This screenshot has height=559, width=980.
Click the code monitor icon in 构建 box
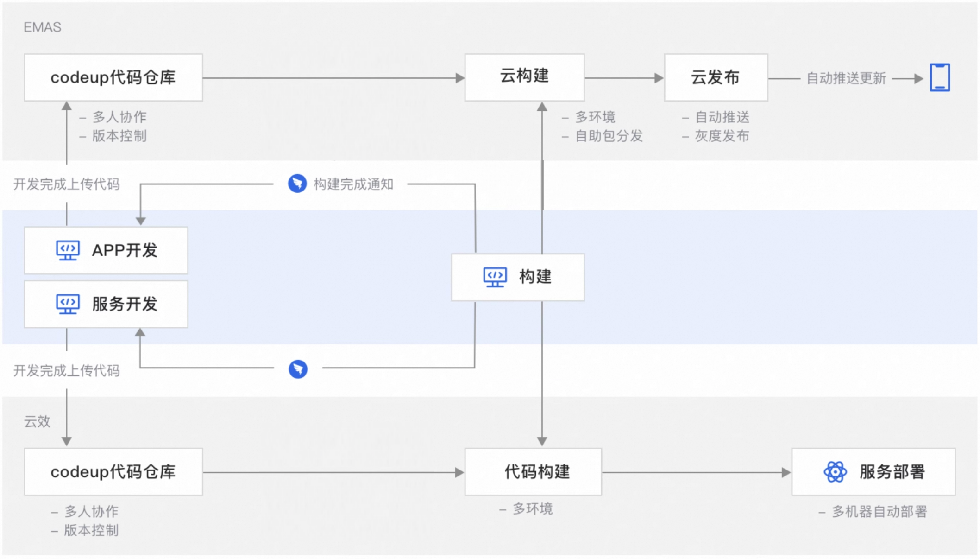(x=495, y=277)
